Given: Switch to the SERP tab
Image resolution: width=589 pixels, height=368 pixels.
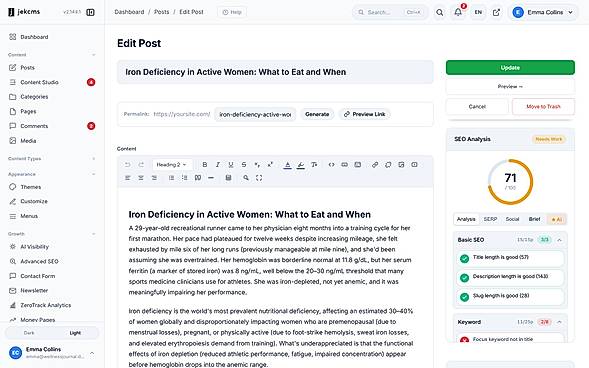Looking at the screenshot, I should pyautogui.click(x=490, y=219).
